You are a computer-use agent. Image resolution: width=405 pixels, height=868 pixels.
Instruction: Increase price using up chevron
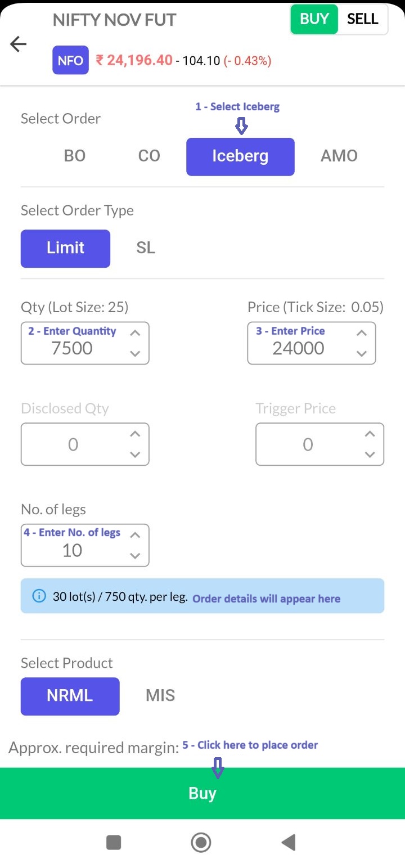tap(362, 332)
